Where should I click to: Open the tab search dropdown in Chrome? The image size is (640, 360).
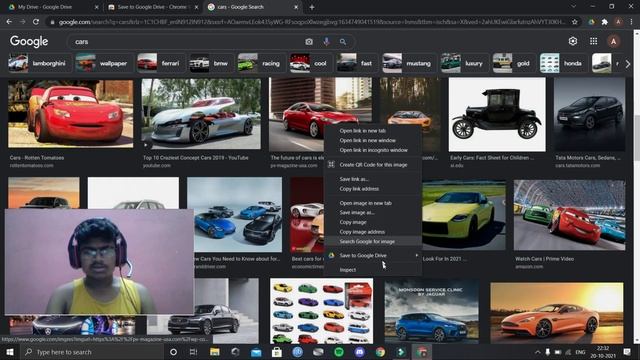[573, 7]
